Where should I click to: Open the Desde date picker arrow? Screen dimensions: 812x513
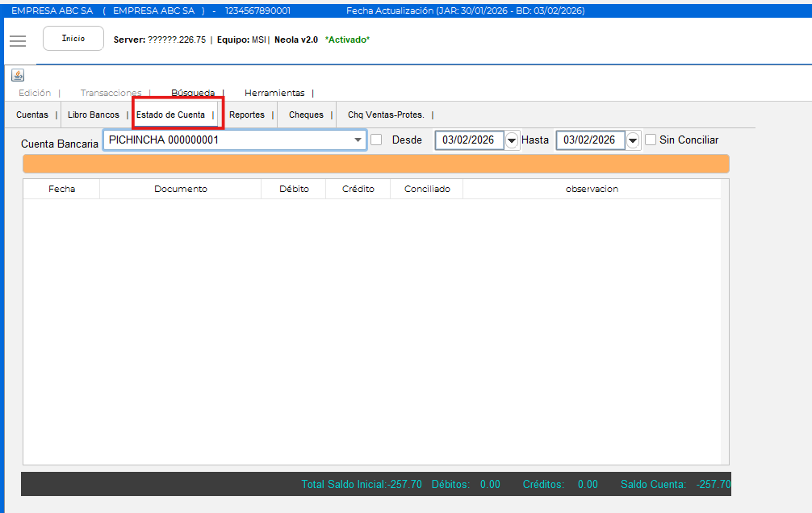click(x=512, y=140)
